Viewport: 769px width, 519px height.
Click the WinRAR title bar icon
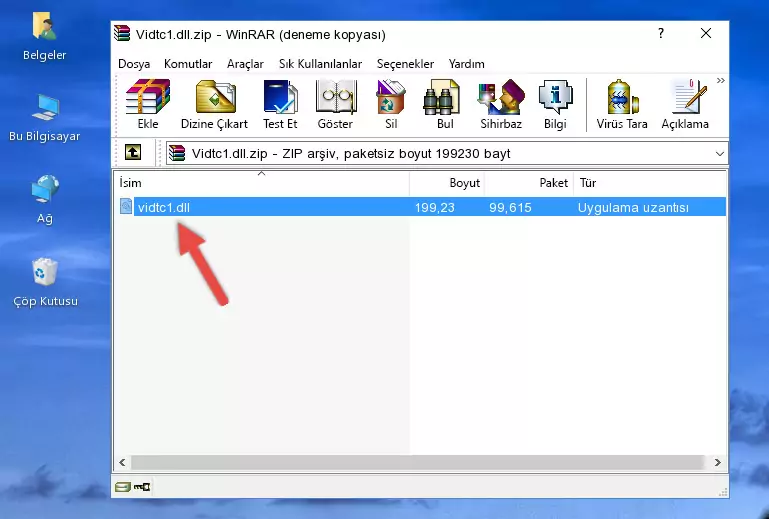point(122,33)
